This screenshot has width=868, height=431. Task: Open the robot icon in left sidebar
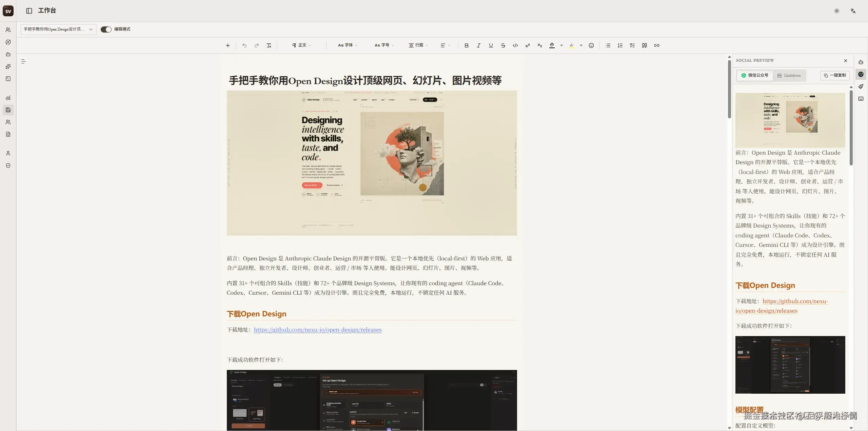[8, 54]
